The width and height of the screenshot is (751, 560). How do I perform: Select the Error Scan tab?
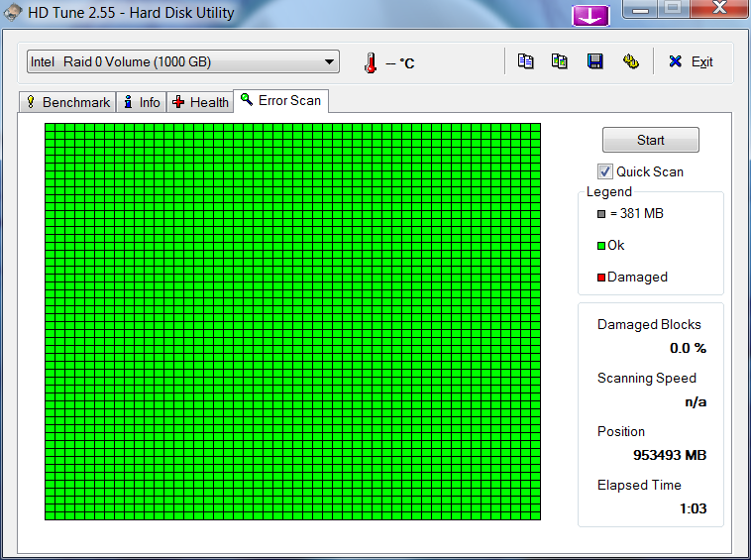coord(280,101)
